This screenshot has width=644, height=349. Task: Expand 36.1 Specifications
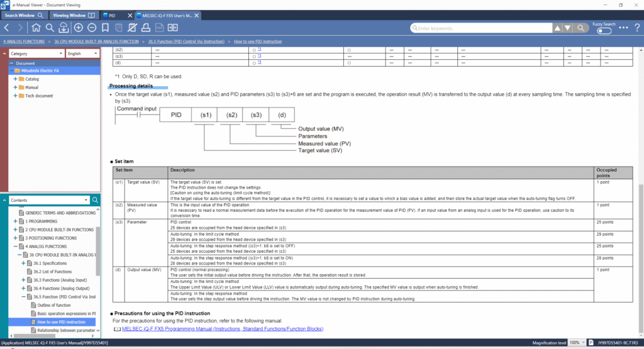pos(23,263)
